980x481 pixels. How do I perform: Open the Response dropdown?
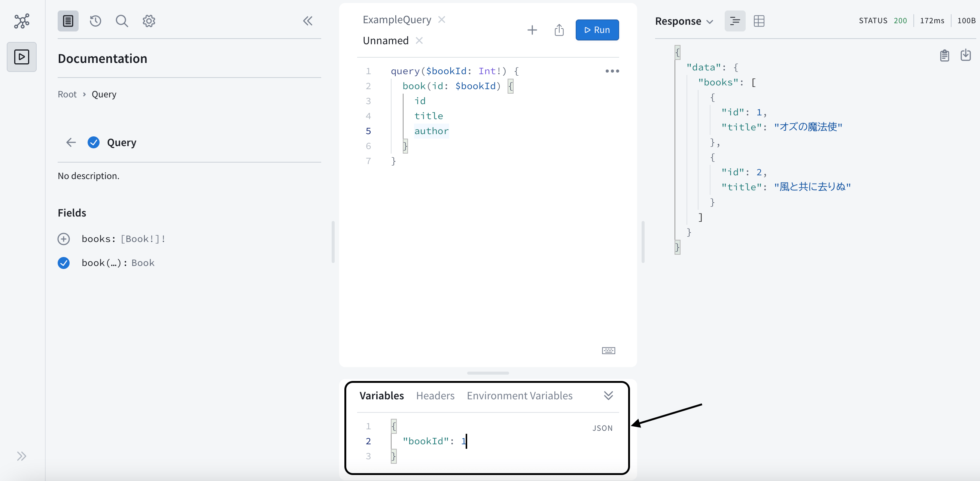tap(684, 21)
